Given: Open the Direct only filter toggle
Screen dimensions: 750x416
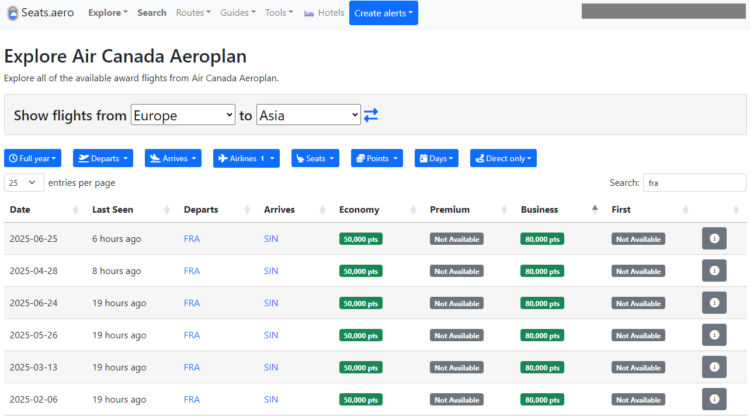Looking at the screenshot, I should click(x=503, y=158).
